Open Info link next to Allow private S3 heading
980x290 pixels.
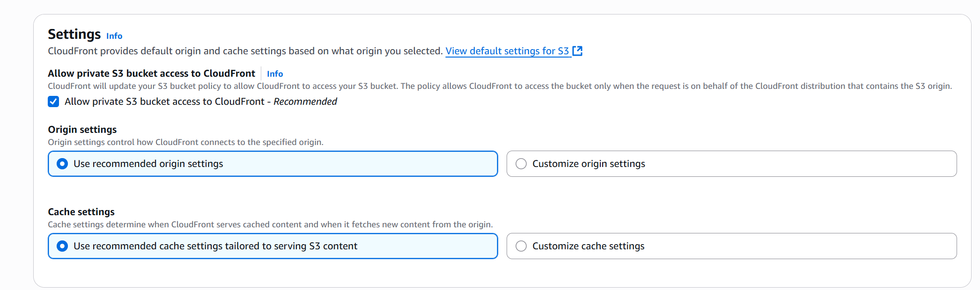coord(274,74)
